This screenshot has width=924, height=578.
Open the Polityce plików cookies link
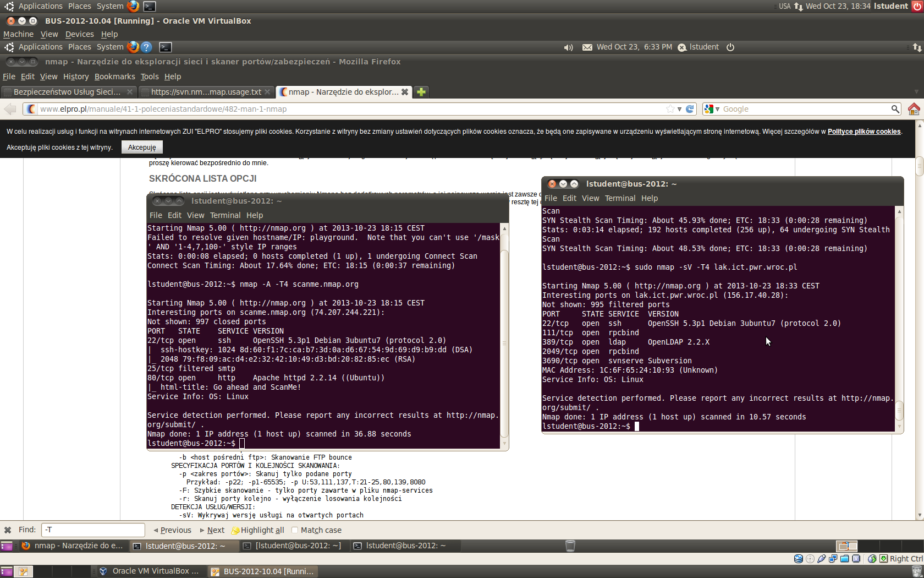[864, 132]
